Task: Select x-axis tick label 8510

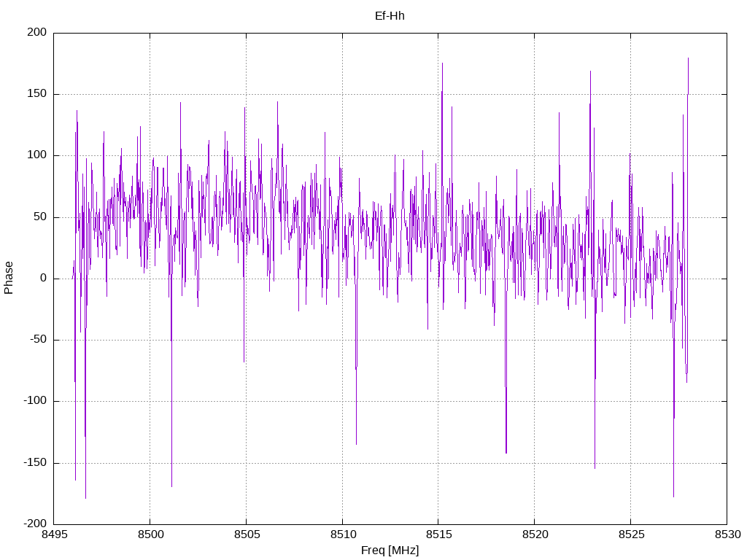Action: (x=343, y=534)
